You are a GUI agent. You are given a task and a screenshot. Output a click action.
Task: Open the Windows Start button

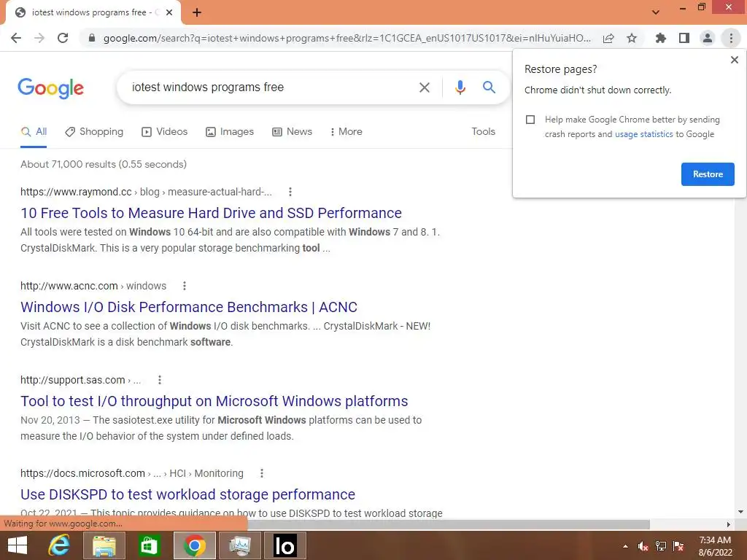click(18, 545)
